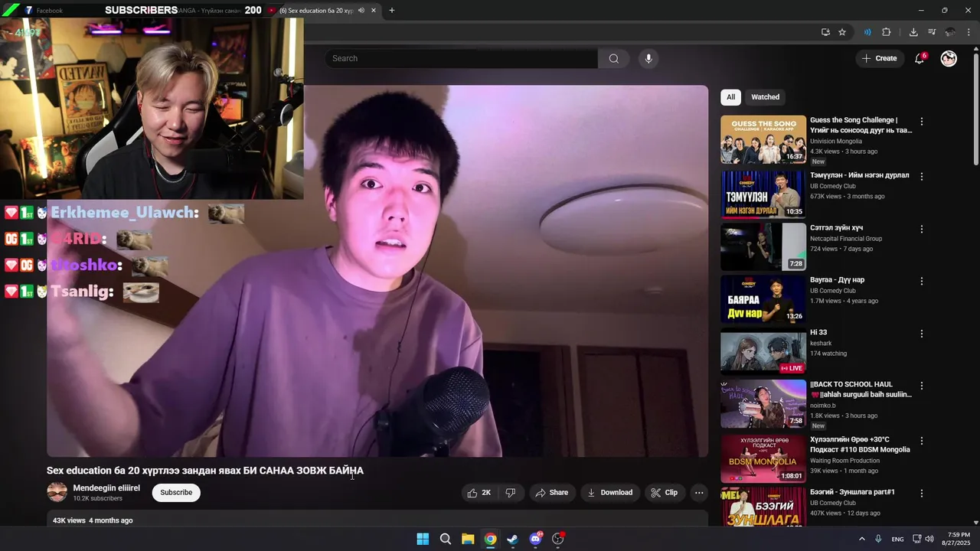Open OBS Studio from taskbar

click(x=558, y=539)
